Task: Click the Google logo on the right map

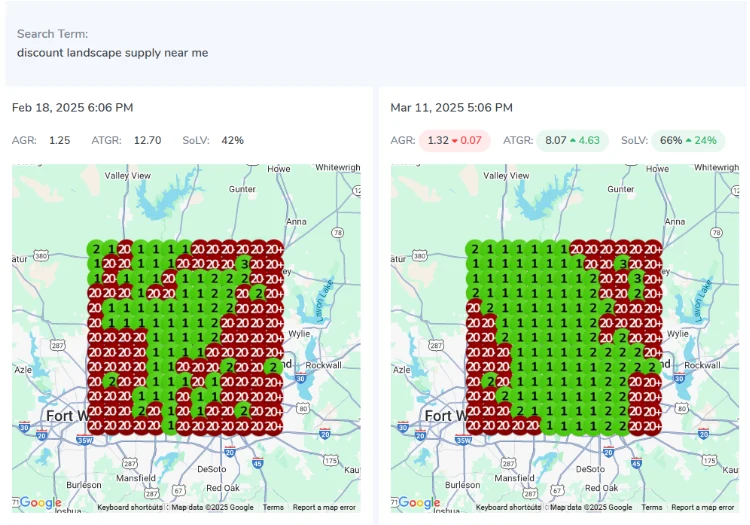Action: pos(419,503)
